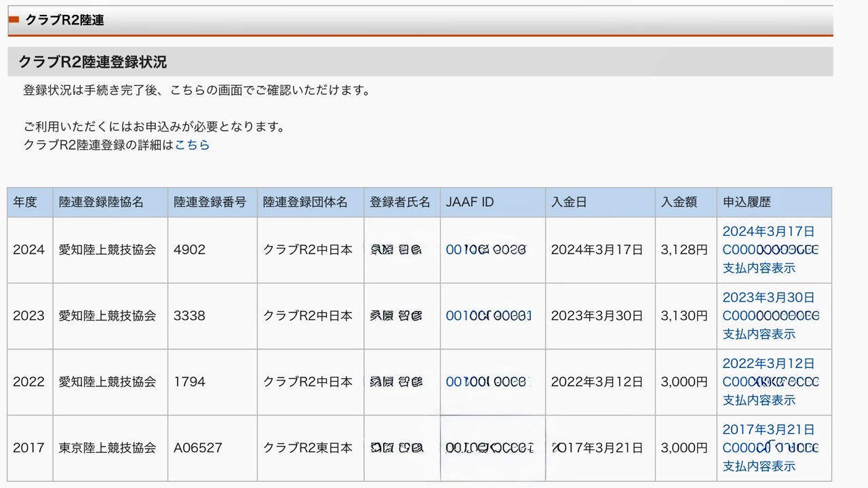Viewport: 868px width, 488px height.
Task: Open the JAAF ID link in 2024 row
Action: pos(486,249)
